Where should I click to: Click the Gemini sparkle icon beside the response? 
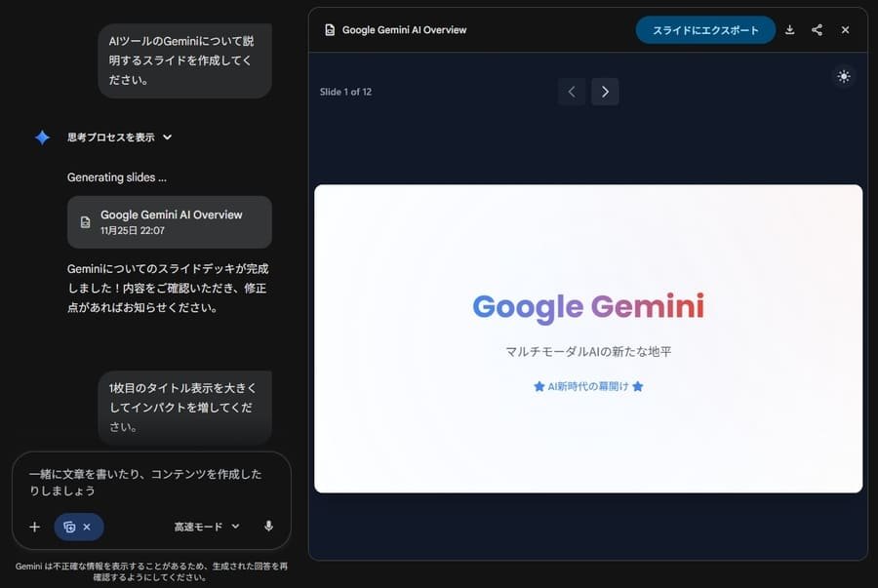41,137
